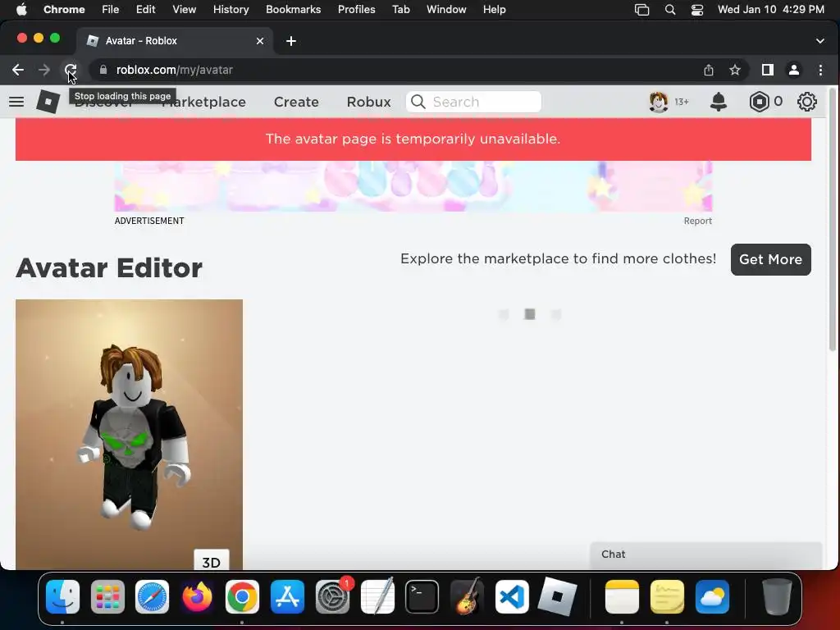Open the notifications bell
This screenshot has width=840, height=630.
click(718, 102)
